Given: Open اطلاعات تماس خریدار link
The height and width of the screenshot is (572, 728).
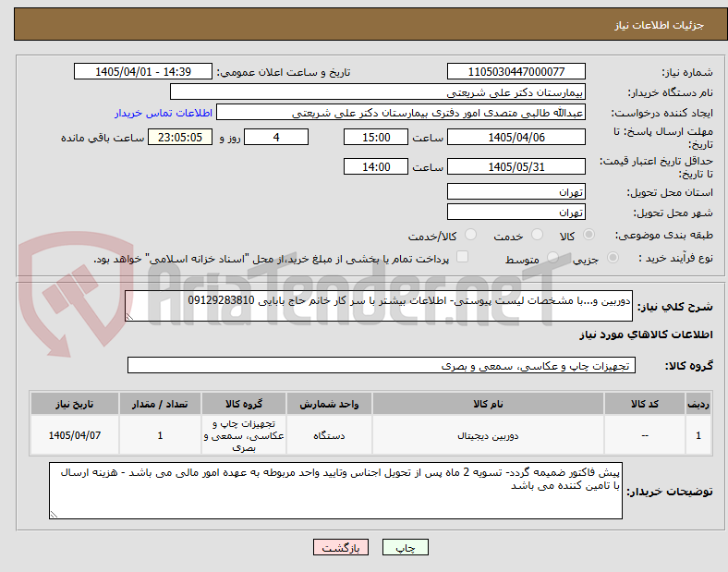Looking at the screenshot, I should click(164, 113).
